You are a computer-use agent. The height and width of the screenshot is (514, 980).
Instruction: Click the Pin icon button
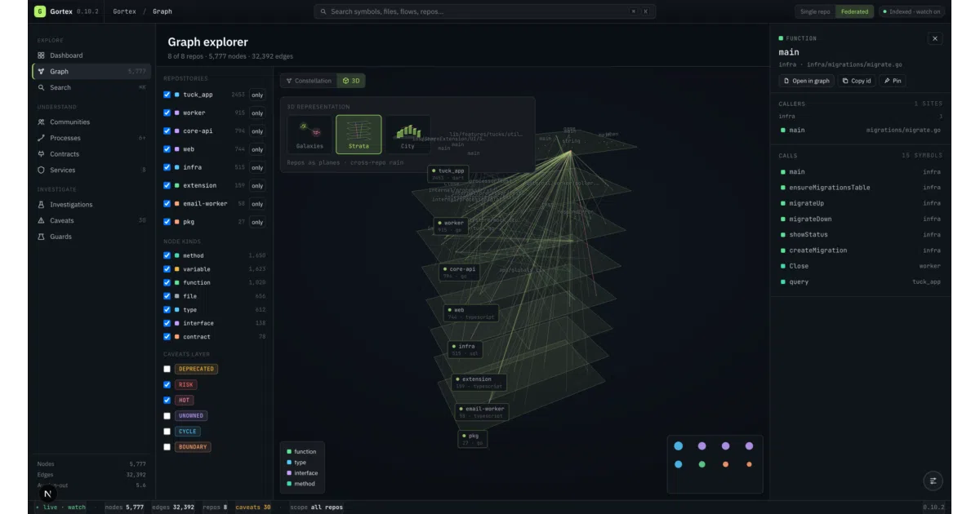(893, 81)
